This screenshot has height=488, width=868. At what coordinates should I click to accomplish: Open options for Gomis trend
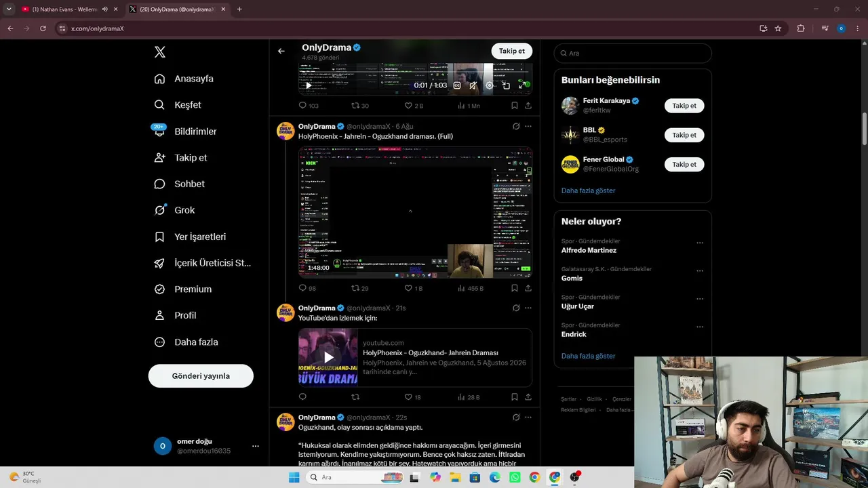point(700,270)
